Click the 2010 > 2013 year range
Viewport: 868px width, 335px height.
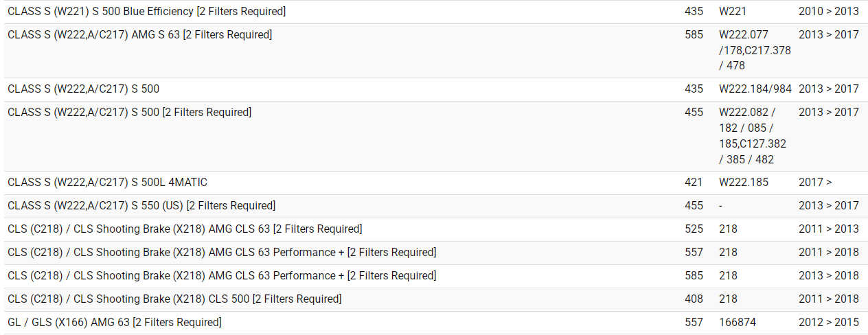point(828,12)
